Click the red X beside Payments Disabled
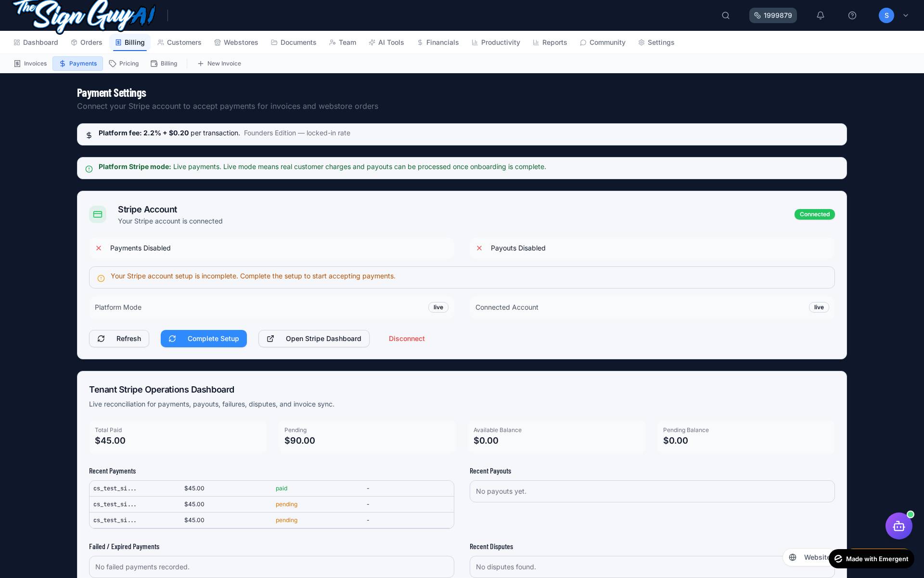This screenshot has width=924, height=578. pyautogui.click(x=99, y=248)
